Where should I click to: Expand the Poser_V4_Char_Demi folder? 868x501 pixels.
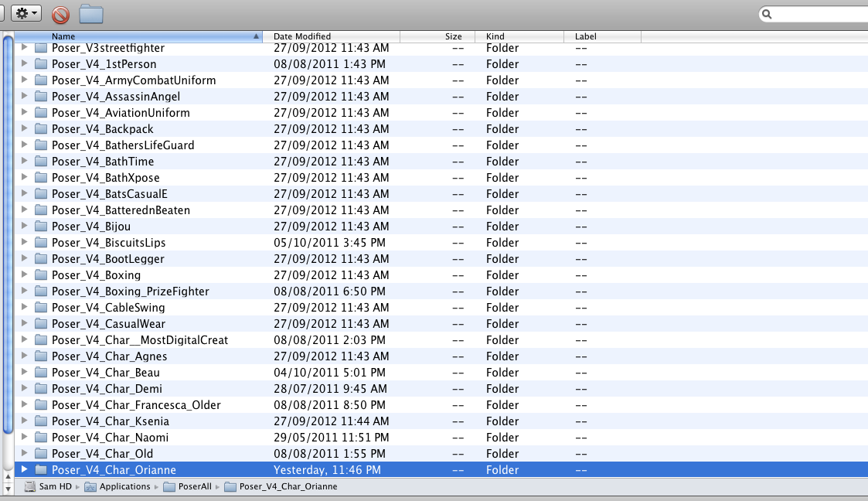pyautogui.click(x=25, y=388)
